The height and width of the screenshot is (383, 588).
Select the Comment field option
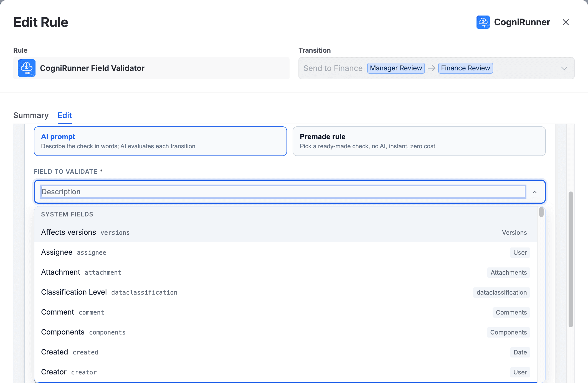pos(285,312)
